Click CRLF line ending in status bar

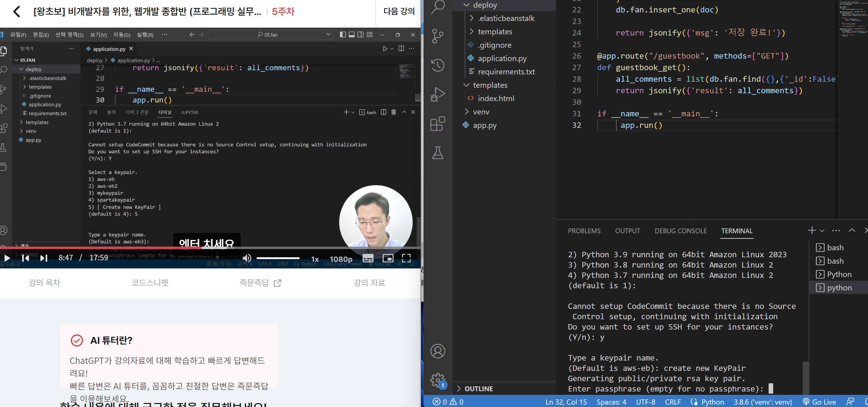tap(673, 402)
